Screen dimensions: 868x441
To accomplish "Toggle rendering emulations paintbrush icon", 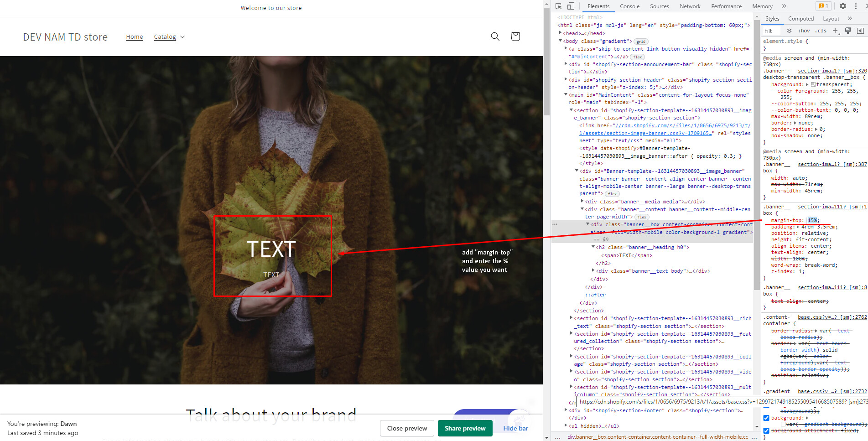I will click(x=848, y=31).
